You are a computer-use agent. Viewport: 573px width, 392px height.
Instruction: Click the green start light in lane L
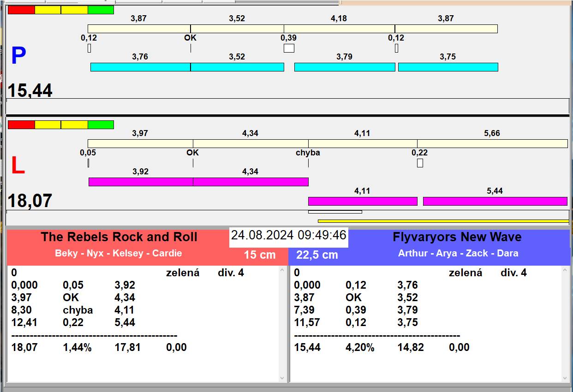point(101,125)
